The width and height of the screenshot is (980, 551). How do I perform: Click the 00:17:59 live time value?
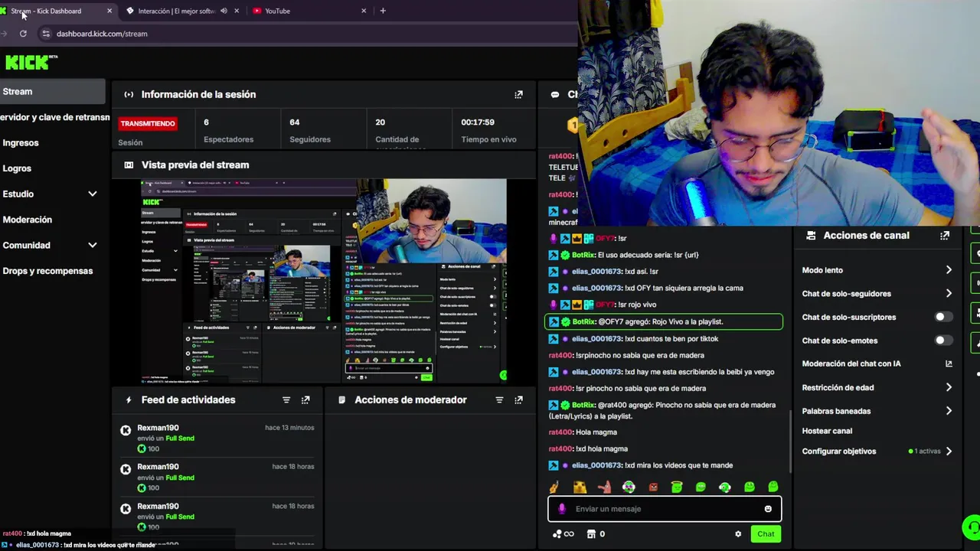(478, 122)
